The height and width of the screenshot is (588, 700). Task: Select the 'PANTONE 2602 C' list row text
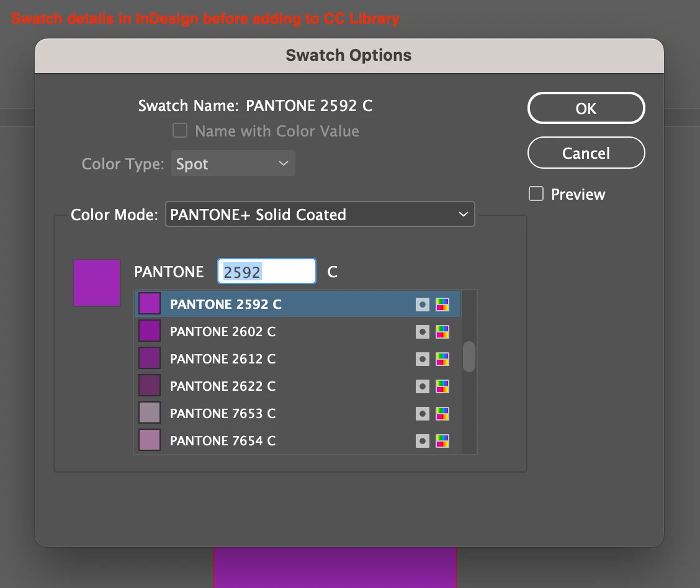223,331
